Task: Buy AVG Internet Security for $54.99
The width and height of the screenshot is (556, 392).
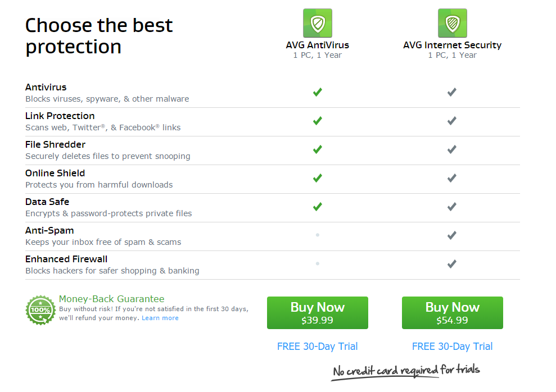Action: click(x=452, y=313)
